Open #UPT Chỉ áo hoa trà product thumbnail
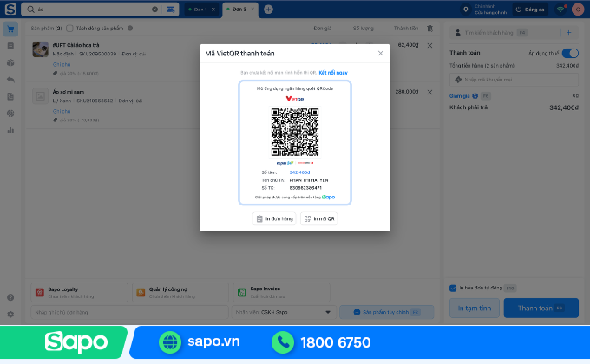Viewport: 590px width, 364px height. [40, 49]
